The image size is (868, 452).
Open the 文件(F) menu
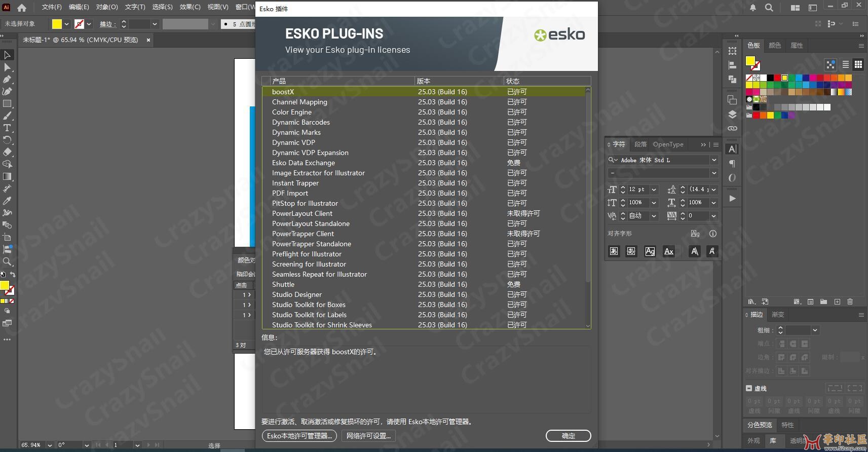click(x=52, y=7)
